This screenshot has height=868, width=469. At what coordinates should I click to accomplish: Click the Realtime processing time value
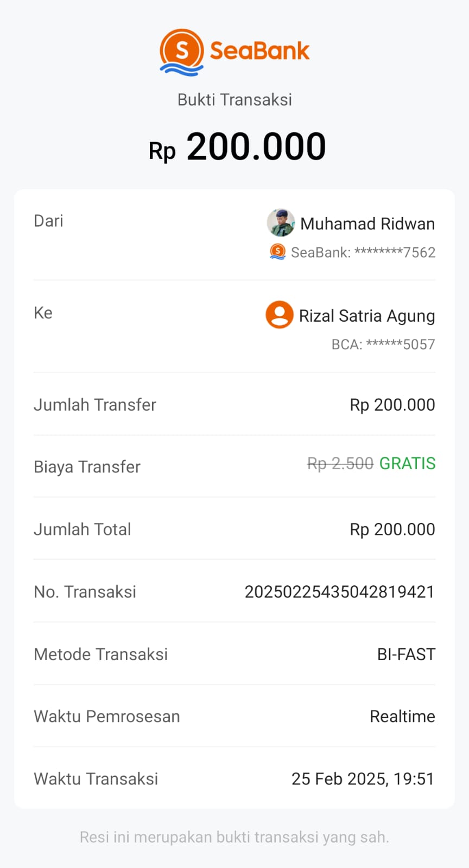402,717
